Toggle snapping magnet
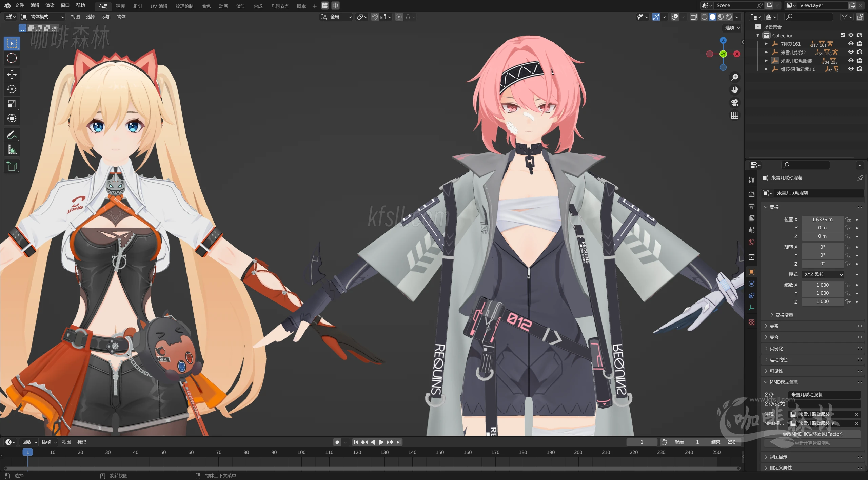The width and height of the screenshot is (868, 480). click(375, 17)
